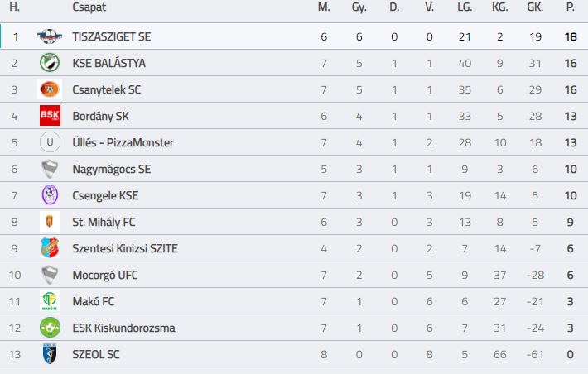Select the Csapat column header
This screenshot has width=588, height=374.
(x=89, y=7)
